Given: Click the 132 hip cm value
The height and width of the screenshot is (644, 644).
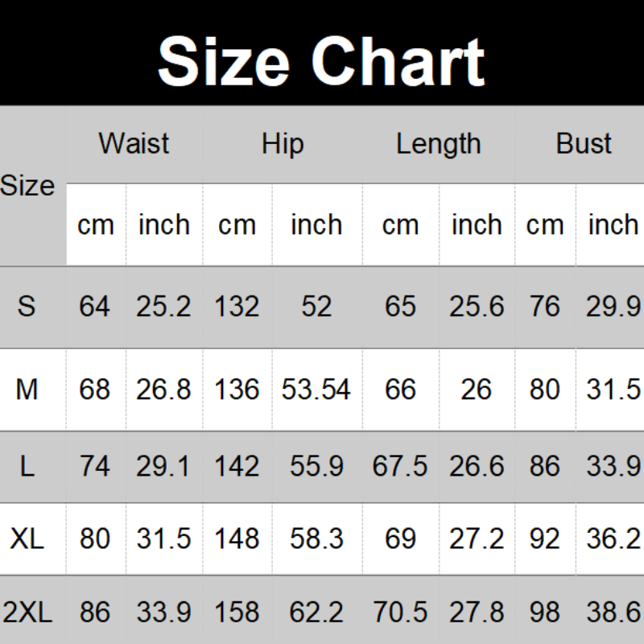Looking at the screenshot, I should coord(237,307).
